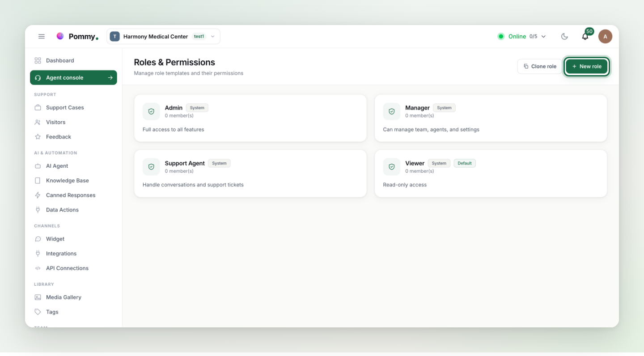The height and width of the screenshot is (356, 644).
Task: Open the Manager role title
Action: click(417, 108)
